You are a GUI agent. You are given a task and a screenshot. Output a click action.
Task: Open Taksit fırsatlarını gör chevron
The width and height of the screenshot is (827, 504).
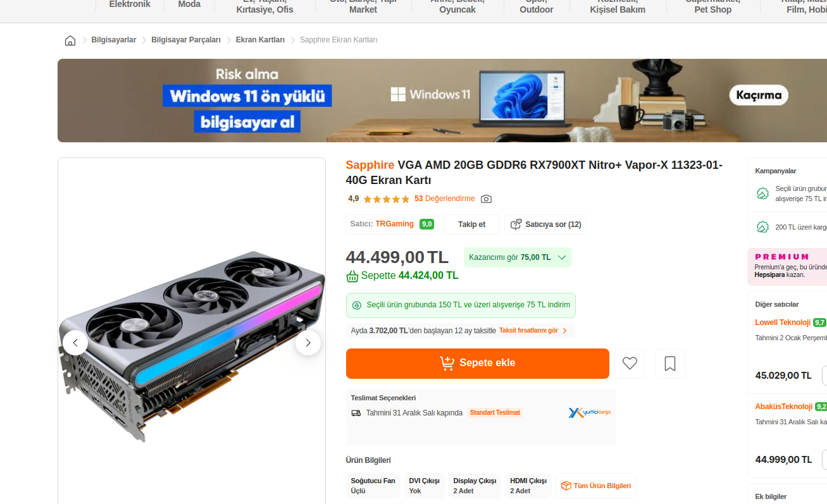click(x=564, y=331)
